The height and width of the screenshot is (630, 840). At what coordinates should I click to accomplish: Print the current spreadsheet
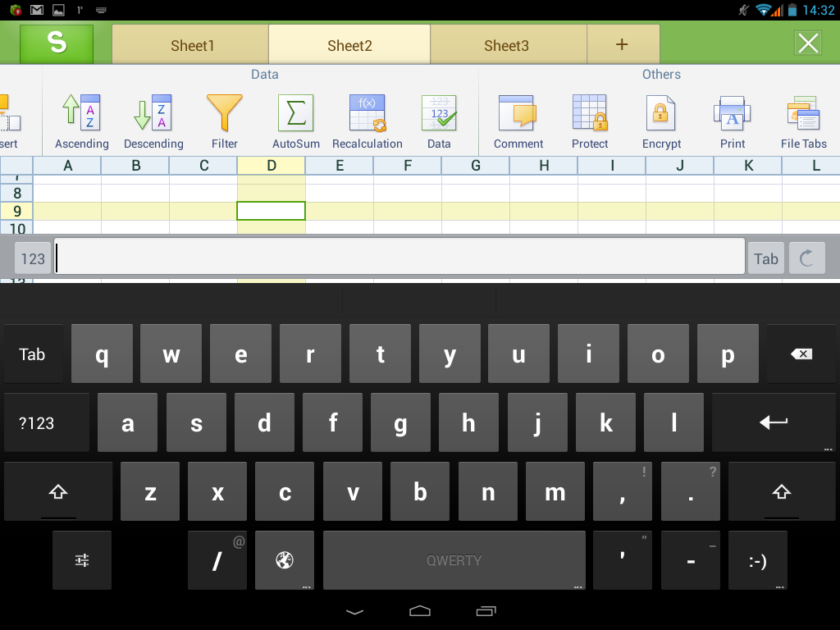pyautogui.click(x=733, y=121)
